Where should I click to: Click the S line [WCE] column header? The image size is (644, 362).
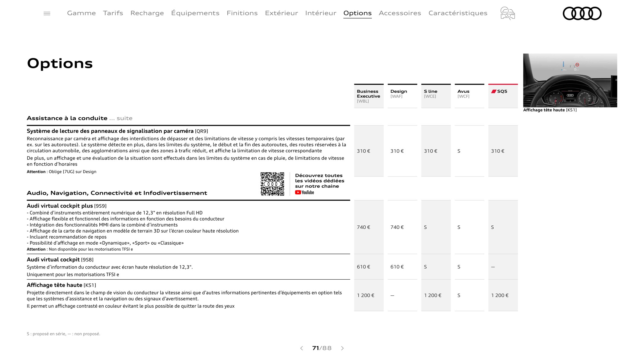pyautogui.click(x=436, y=96)
